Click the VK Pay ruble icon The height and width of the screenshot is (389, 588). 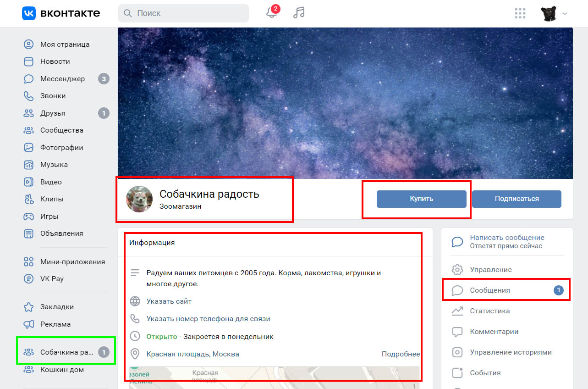[x=29, y=278]
